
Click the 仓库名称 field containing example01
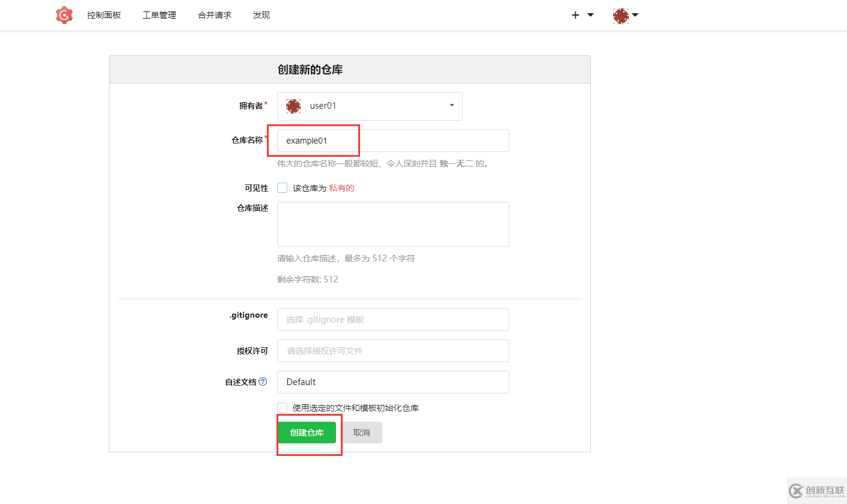pyautogui.click(x=393, y=141)
